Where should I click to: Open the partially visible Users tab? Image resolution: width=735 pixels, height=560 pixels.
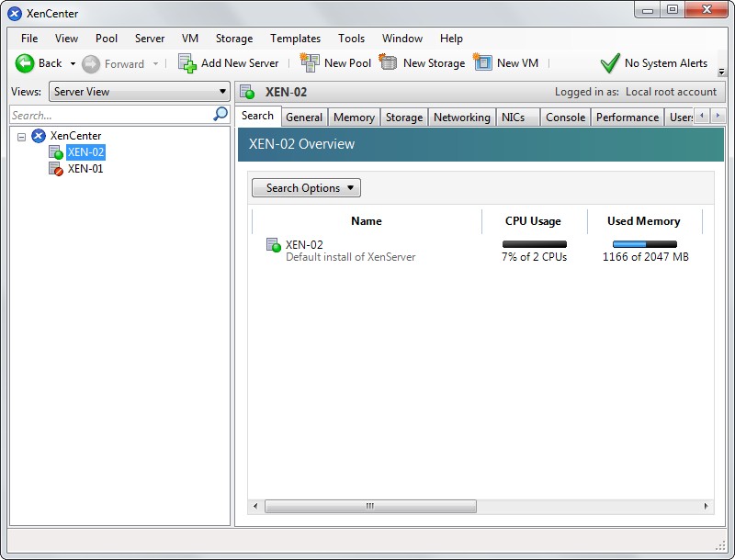(x=680, y=118)
